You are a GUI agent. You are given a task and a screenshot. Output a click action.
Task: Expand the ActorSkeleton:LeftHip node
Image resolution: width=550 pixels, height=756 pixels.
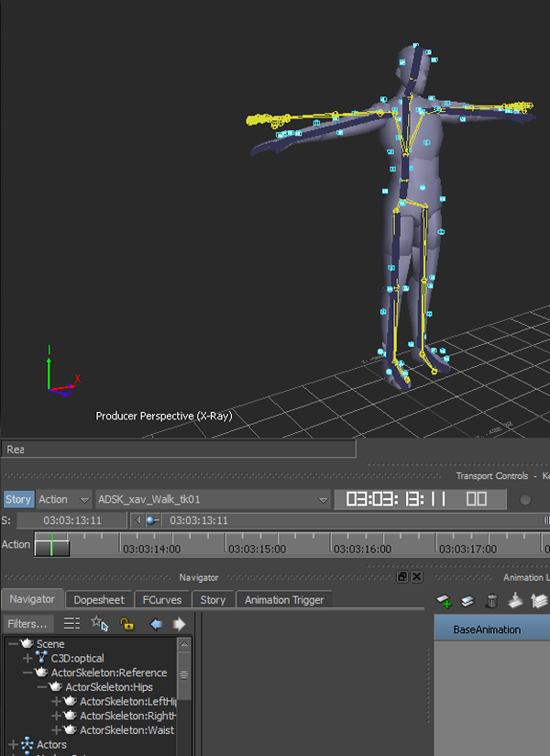[x=56, y=701]
